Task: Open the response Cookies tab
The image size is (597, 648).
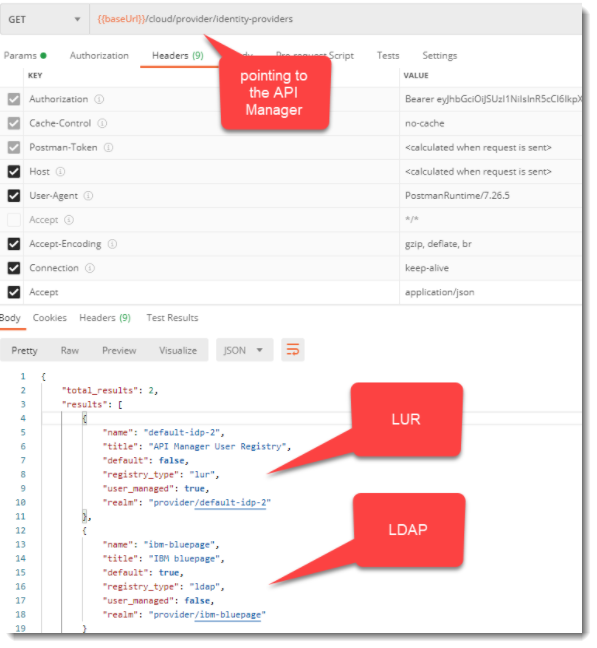Action: 50,318
